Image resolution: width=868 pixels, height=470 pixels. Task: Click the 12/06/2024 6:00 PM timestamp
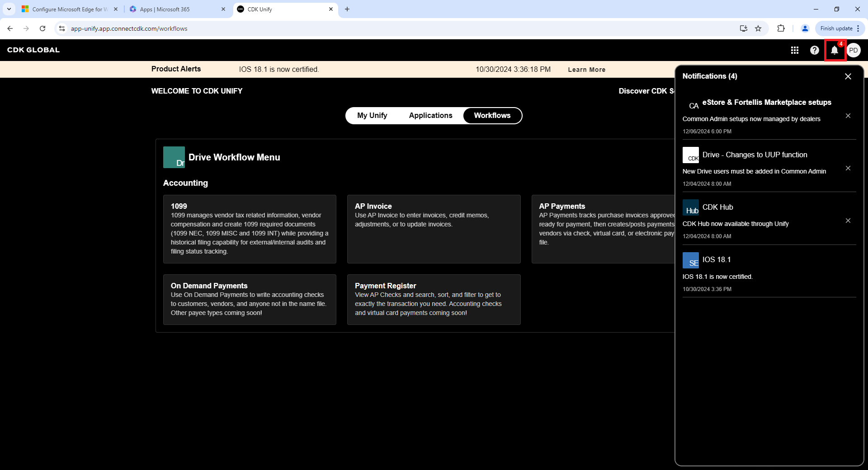(707, 132)
